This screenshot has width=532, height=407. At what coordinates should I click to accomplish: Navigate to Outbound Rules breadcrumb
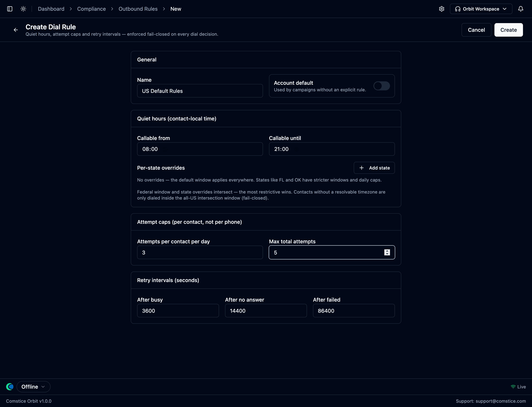tap(138, 9)
